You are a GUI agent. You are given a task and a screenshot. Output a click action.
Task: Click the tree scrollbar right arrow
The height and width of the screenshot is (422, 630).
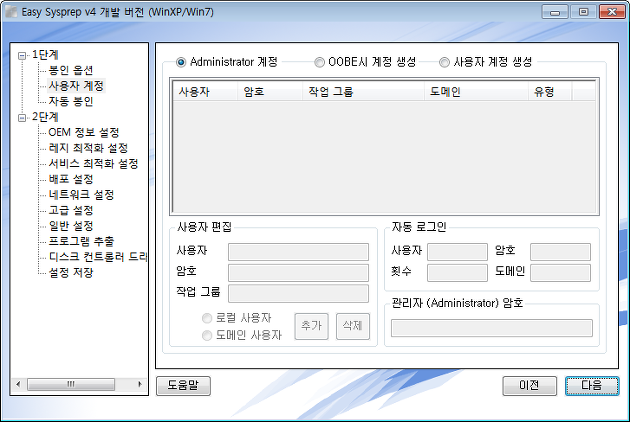tap(140, 385)
